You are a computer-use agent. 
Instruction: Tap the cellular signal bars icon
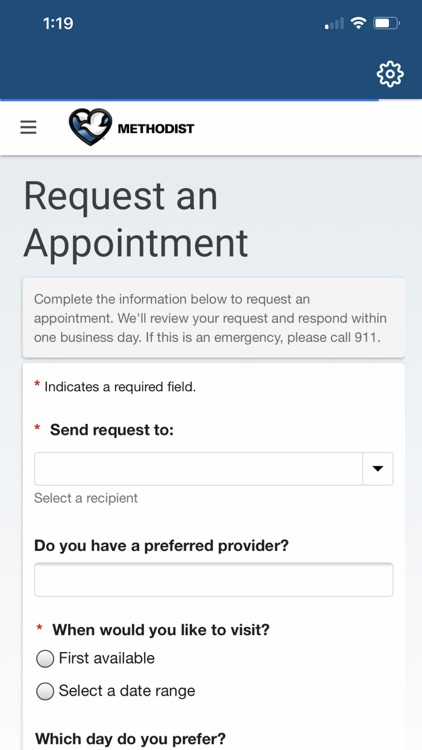pyautogui.click(x=334, y=23)
